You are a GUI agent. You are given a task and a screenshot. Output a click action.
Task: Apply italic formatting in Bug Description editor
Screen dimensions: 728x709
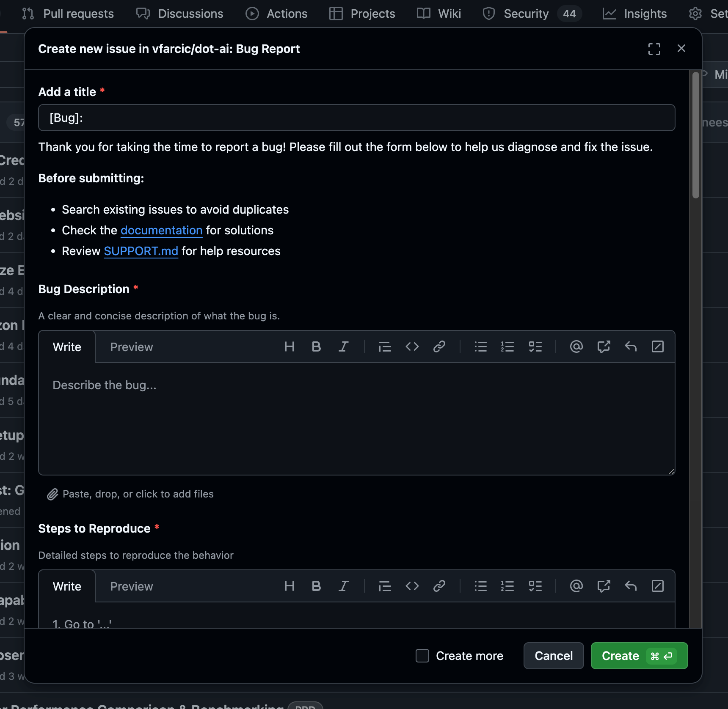(x=343, y=347)
